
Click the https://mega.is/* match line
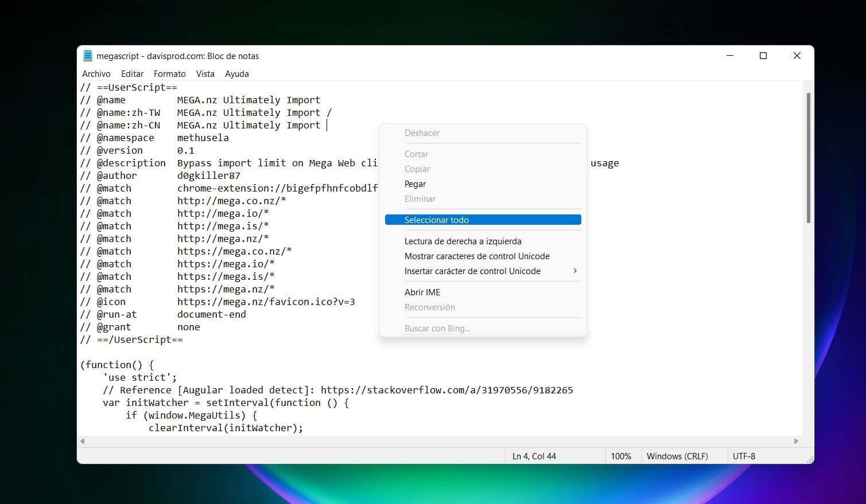point(177,277)
